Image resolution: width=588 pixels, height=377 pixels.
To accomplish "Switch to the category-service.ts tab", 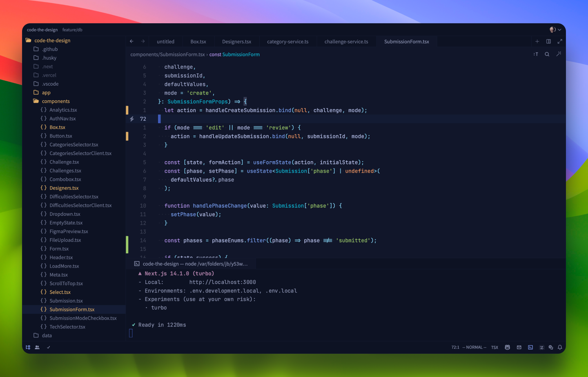I will (x=287, y=42).
